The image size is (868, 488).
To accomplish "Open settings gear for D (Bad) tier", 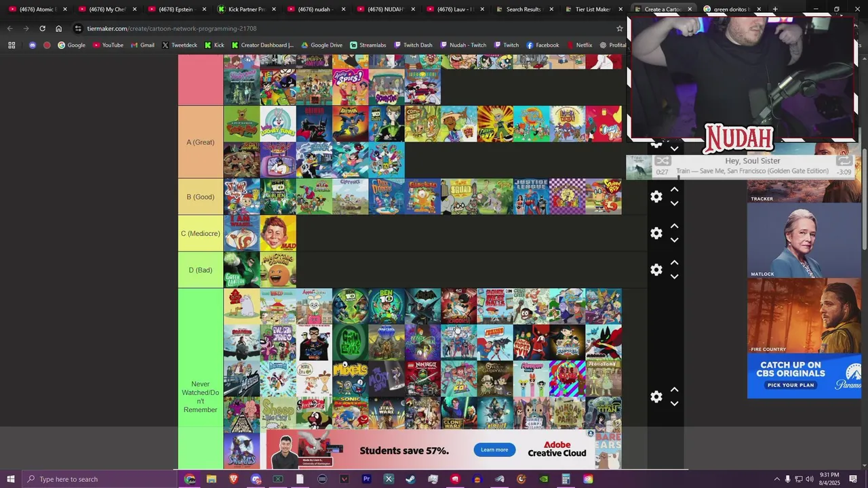I will click(x=656, y=270).
